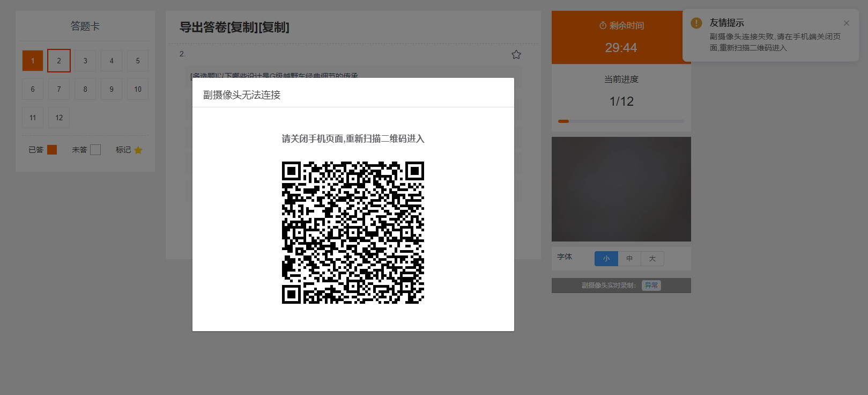Go to question 1 in answer card

point(33,61)
